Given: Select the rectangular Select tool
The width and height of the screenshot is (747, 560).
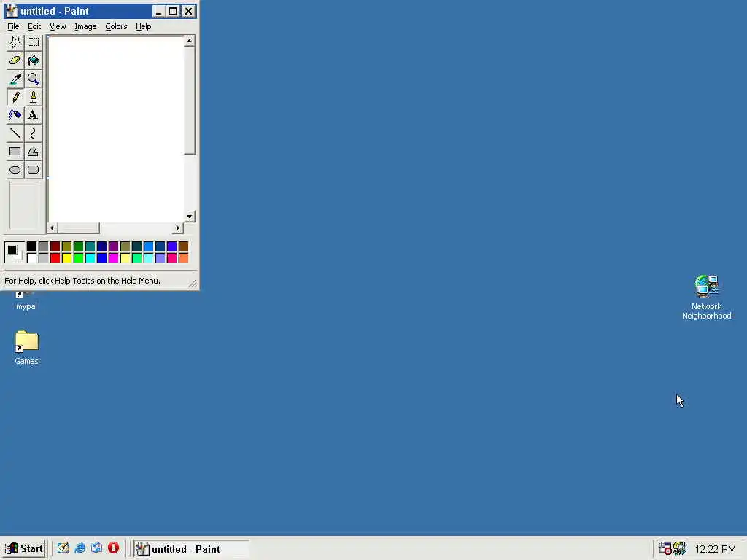Looking at the screenshot, I should click(33, 42).
